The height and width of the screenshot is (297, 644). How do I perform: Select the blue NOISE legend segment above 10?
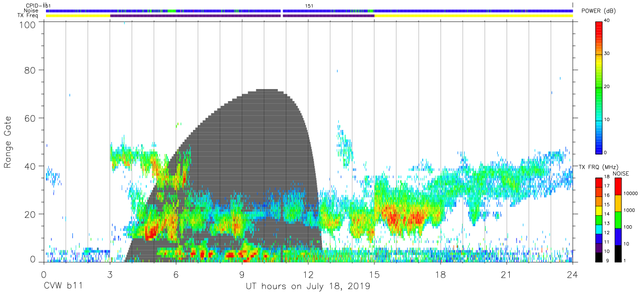tap(617, 237)
